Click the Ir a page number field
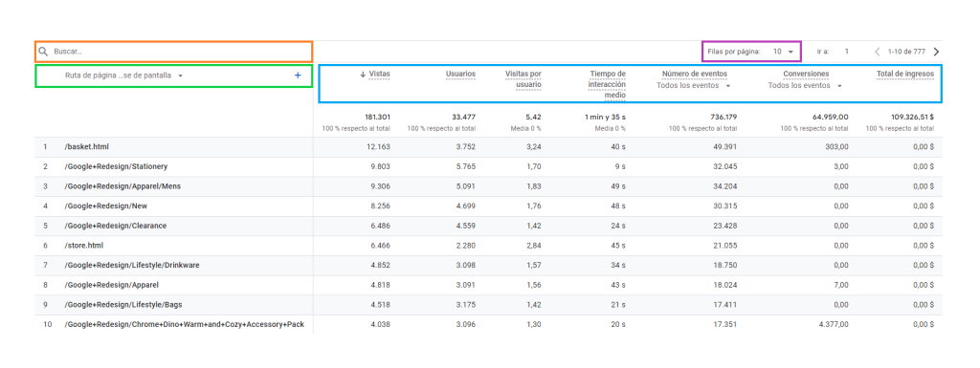Viewport: 980px width, 368px height. [x=846, y=52]
